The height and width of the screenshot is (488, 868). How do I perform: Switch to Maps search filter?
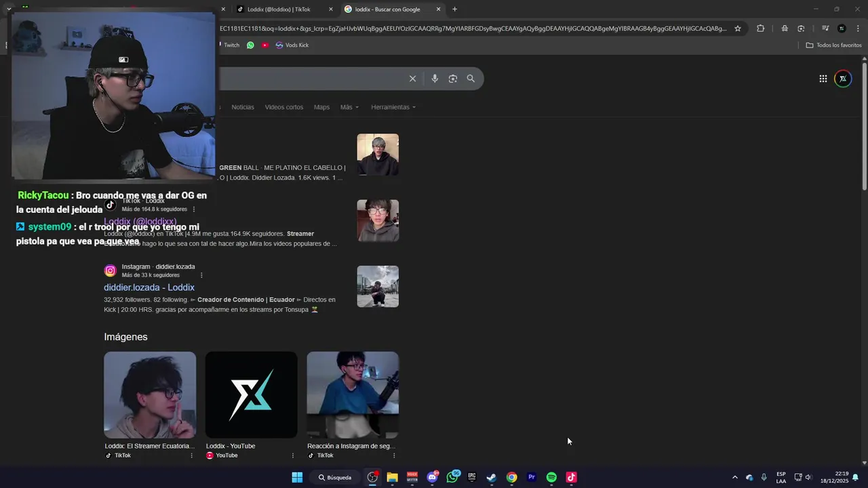coord(321,107)
